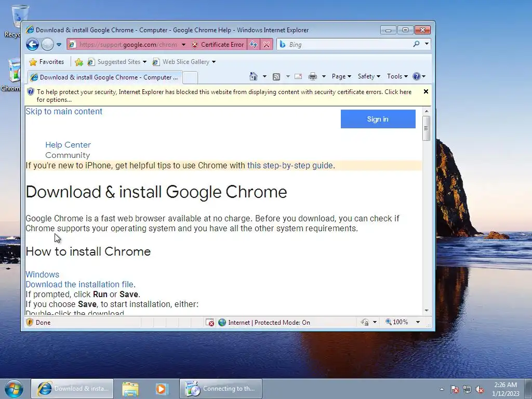Click Add to Favorites Bar icon
This screenshot has width=532, height=399.
[79, 62]
